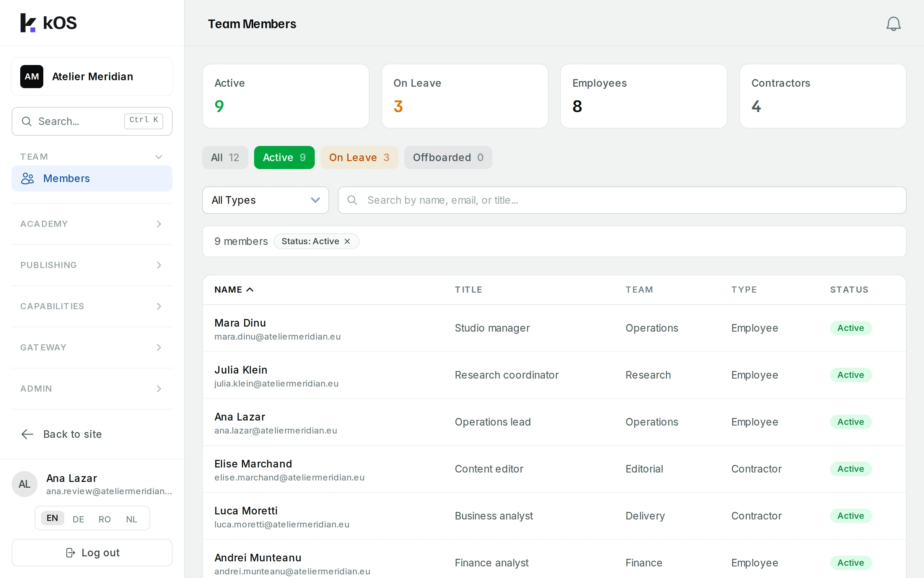
Task: Open the Active summary card
Action: coord(286,96)
